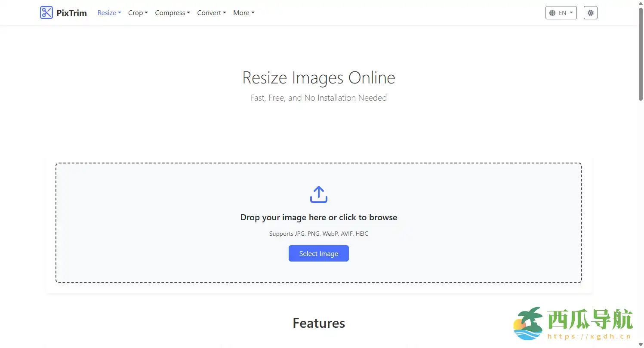Click the globe icon in language button
This screenshot has width=644, height=348.
(553, 13)
